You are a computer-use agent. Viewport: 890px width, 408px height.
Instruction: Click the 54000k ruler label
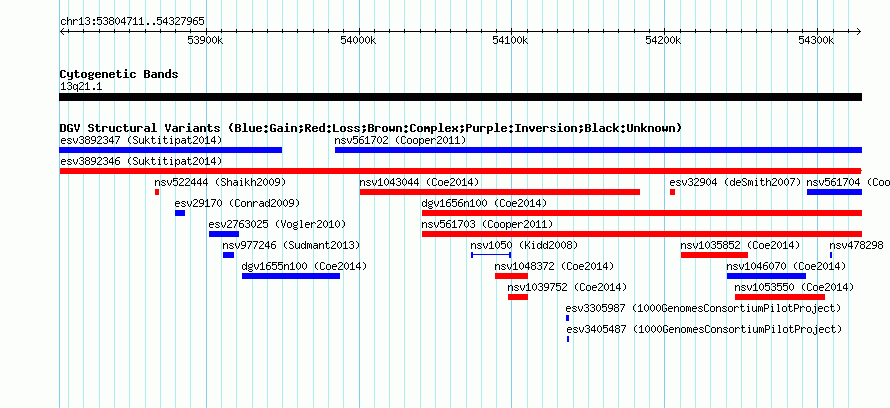coord(359,40)
